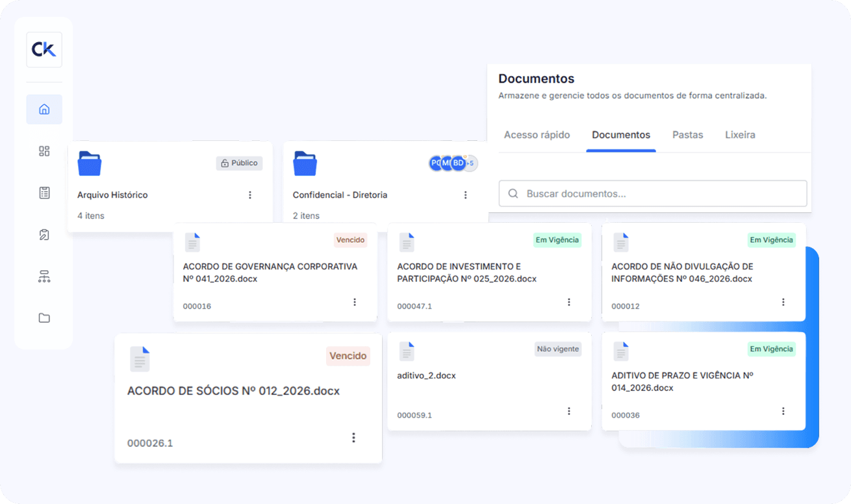Click file icon of Acordo de Investimento card
This screenshot has height=504, width=851.
tap(407, 242)
